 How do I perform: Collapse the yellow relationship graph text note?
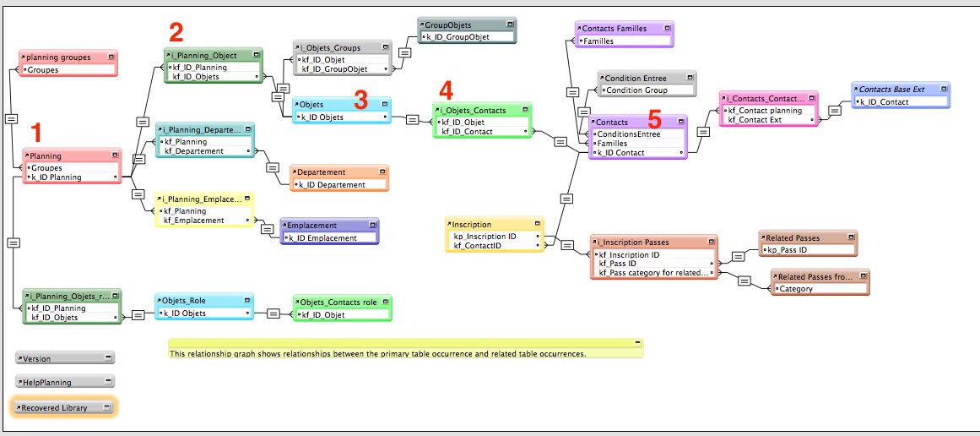[637, 343]
